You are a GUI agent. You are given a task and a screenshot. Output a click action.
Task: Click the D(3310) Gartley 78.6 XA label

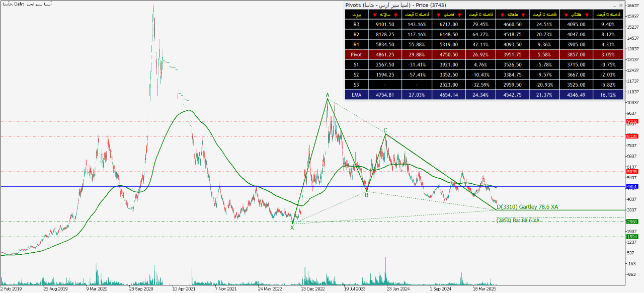click(x=527, y=207)
